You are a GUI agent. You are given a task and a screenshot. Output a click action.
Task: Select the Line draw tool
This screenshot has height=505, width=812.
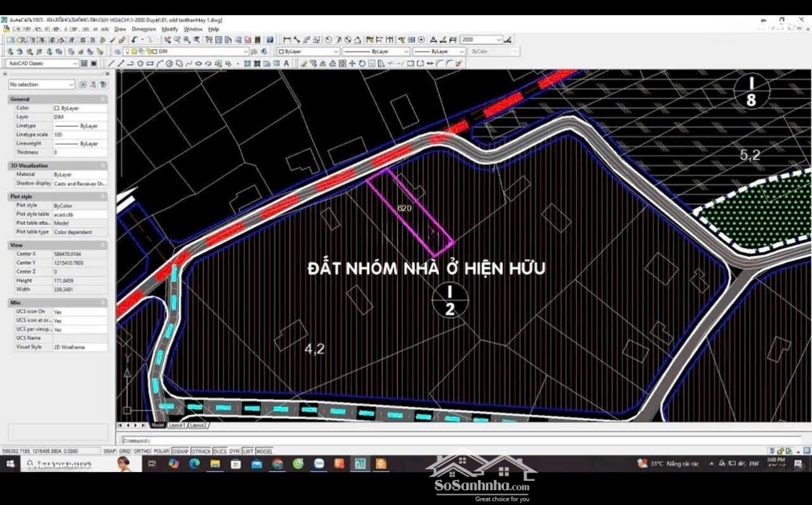111,64
